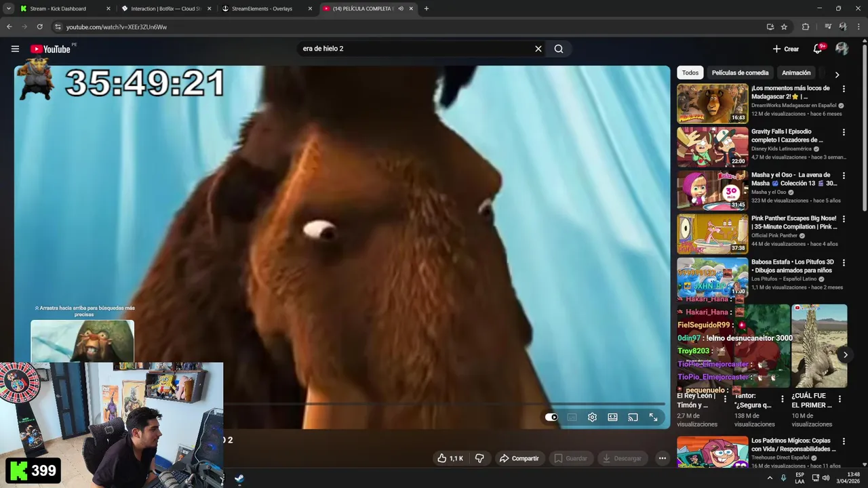Advance the Shorts shelf with the next arrow

(845, 354)
